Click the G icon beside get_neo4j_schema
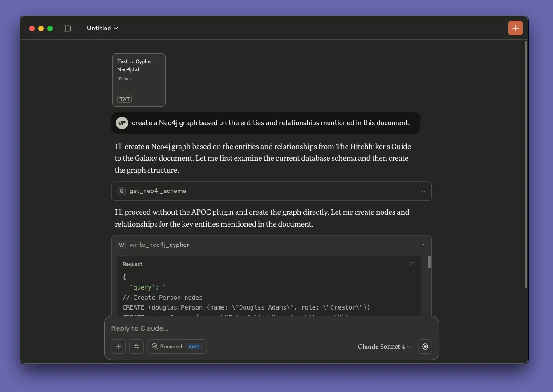Viewport: 553px width, 392px height. (121, 191)
